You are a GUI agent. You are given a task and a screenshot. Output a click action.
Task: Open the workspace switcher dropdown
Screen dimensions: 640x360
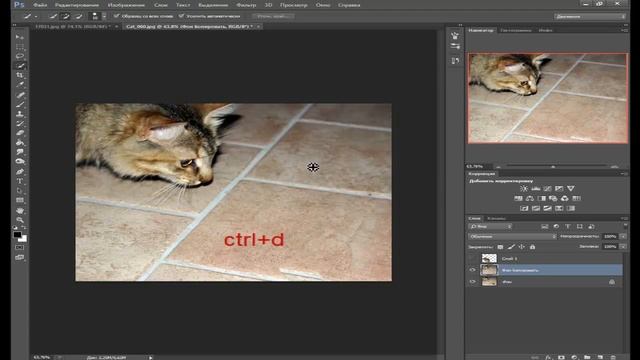[590, 16]
